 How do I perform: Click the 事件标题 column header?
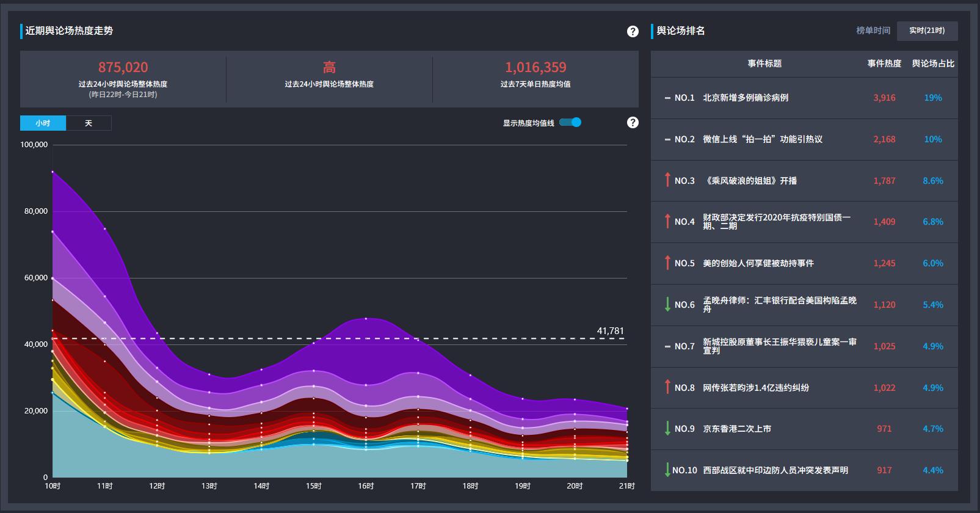(764, 64)
